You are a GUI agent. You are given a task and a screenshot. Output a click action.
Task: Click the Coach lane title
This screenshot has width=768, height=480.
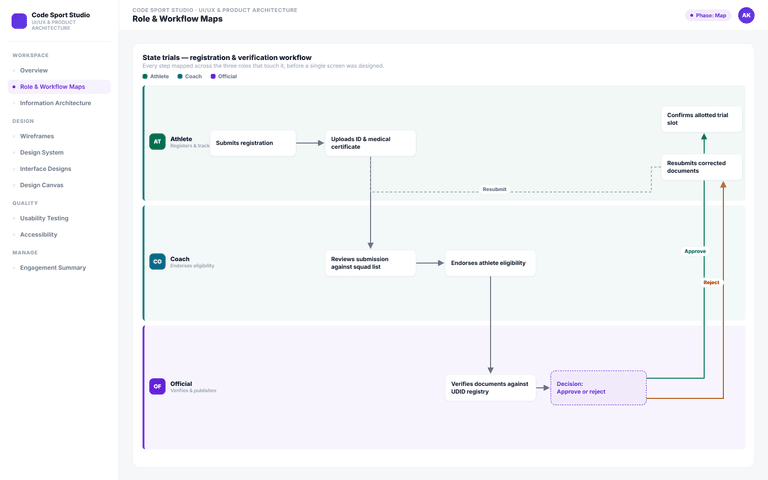(180, 259)
